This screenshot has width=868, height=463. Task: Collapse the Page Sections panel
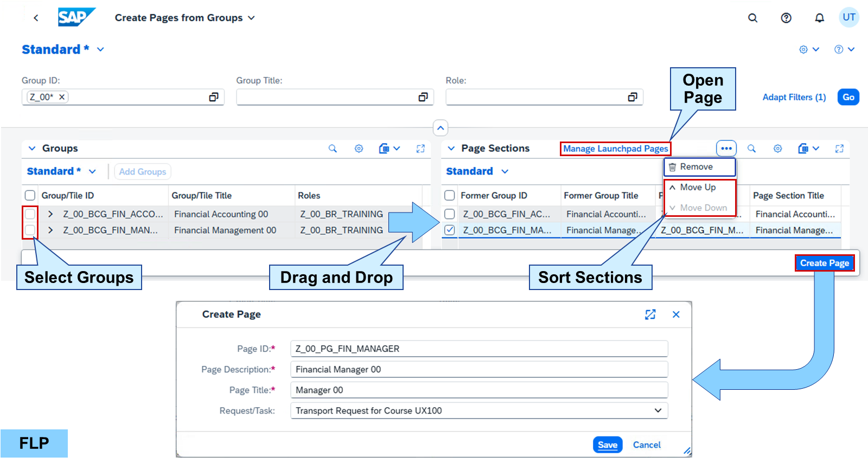click(x=451, y=149)
